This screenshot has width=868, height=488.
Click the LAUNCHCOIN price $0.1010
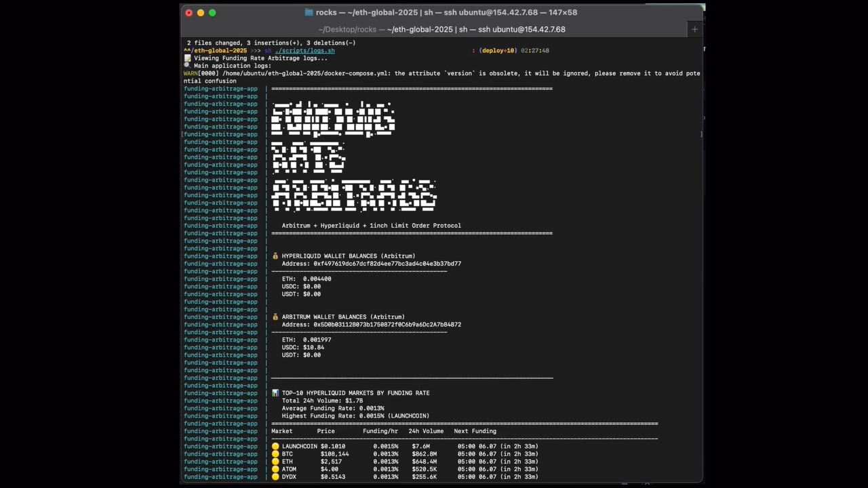[333, 447]
